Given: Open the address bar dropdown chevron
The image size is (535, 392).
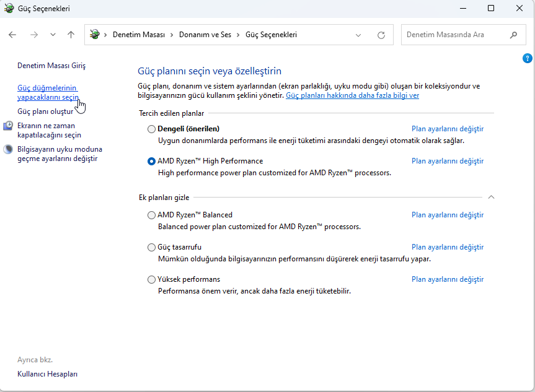Looking at the screenshot, I should [x=358, y=35].
